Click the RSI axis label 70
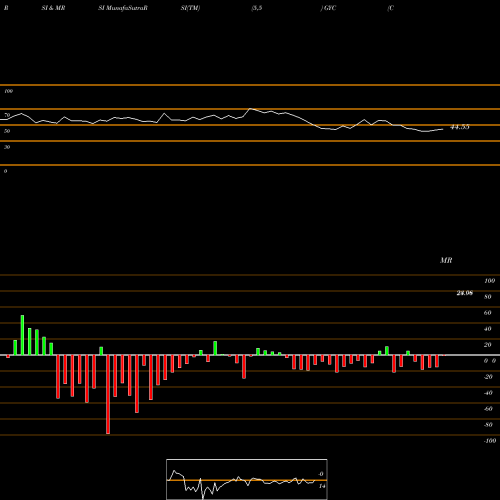The image size is (500, 500). point(7,115)
